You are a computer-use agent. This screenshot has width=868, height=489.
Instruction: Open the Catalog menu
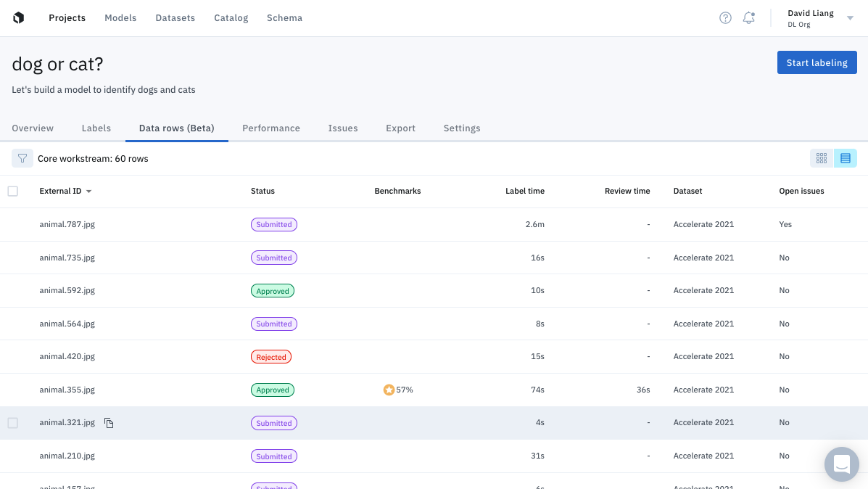click(x=231, y=17)
